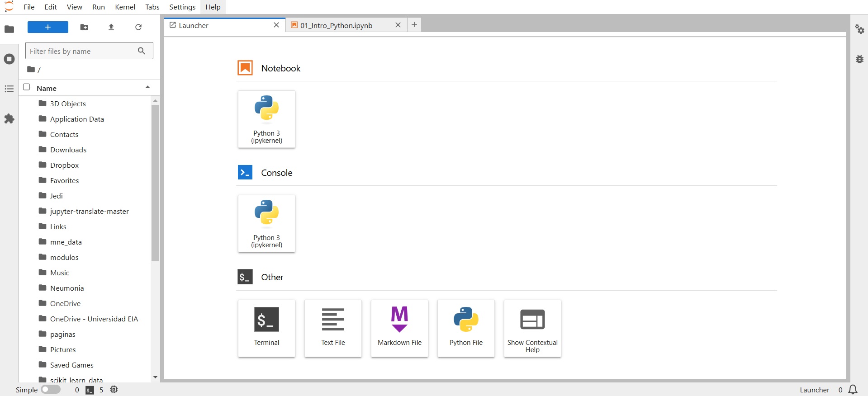Image resolution: width=868 pixels, height=396 pixels.
Task: Open the Extension Manager sidebar
Action: 9,119
